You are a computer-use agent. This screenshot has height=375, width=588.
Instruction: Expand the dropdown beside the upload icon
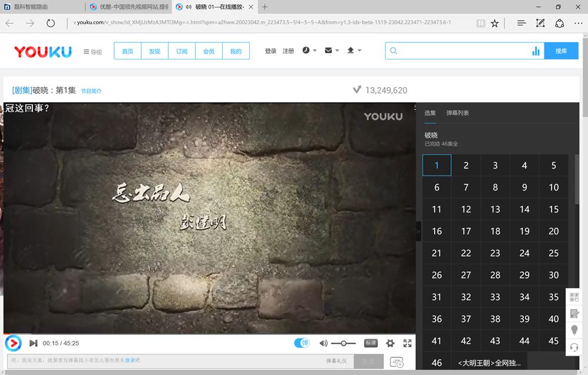tap(360, 51)
